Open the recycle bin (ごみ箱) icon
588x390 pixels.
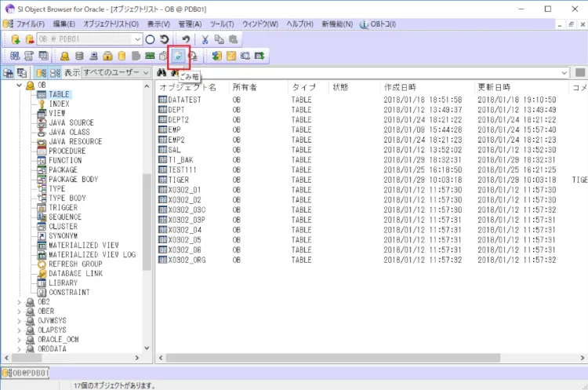point(179,56)
